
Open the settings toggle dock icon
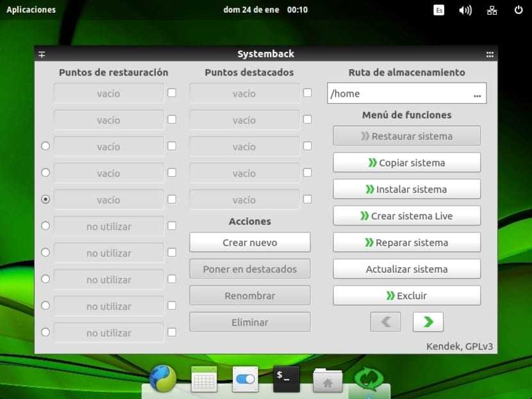click(x=245, y=379)
